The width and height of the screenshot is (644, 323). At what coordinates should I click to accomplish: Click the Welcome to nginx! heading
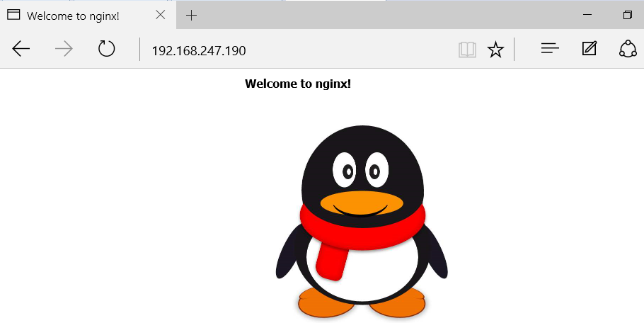point(298,84)
